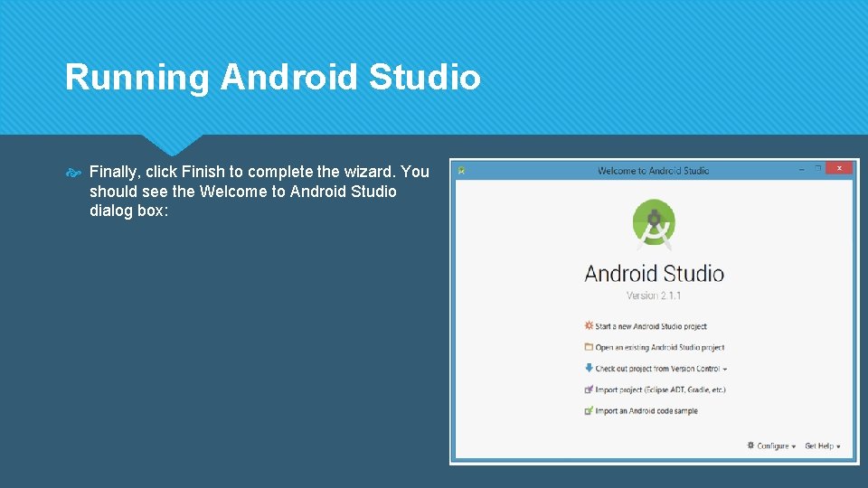Choose Check out project from Version Control
868x488 pixels.
tap(657, 369)
